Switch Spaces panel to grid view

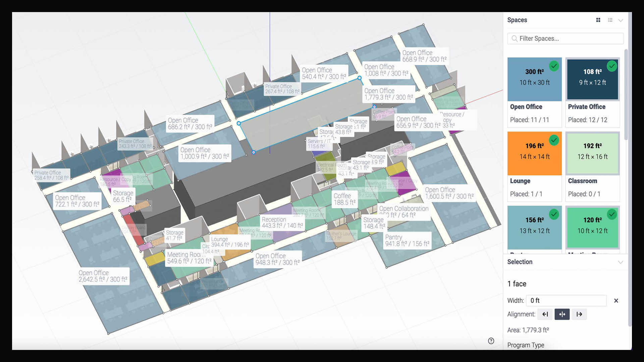(598, 20)
